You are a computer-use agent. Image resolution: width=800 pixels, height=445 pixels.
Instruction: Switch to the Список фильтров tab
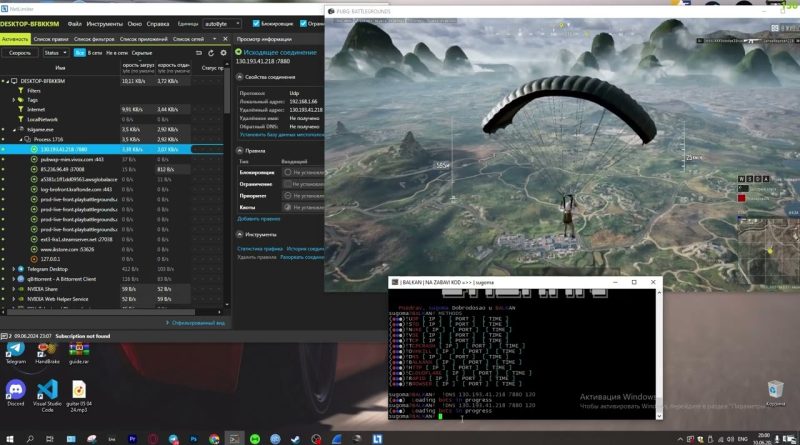pyautogui.click(x=94, y=39)
